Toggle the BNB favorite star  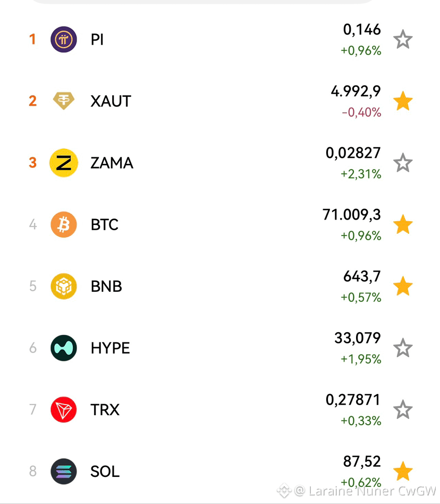(403, 286)
